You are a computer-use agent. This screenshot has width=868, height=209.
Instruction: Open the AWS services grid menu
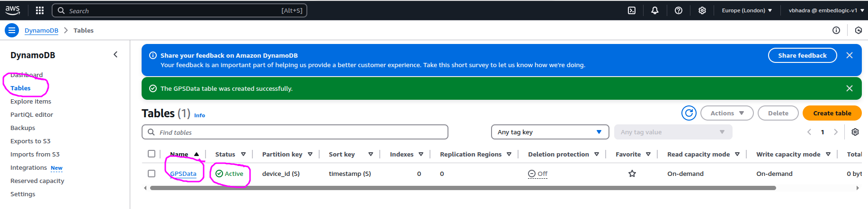tap(40, 10)
